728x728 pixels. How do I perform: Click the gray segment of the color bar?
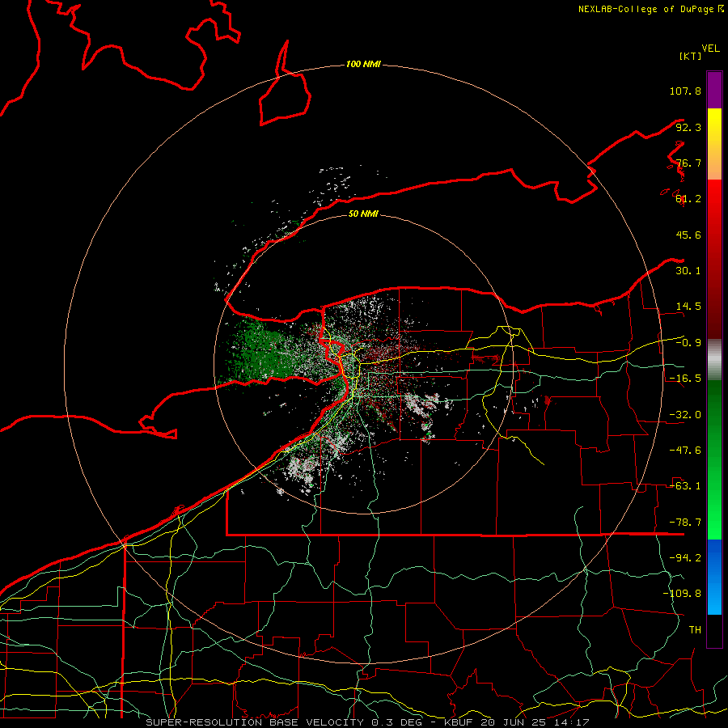point(714,360)
